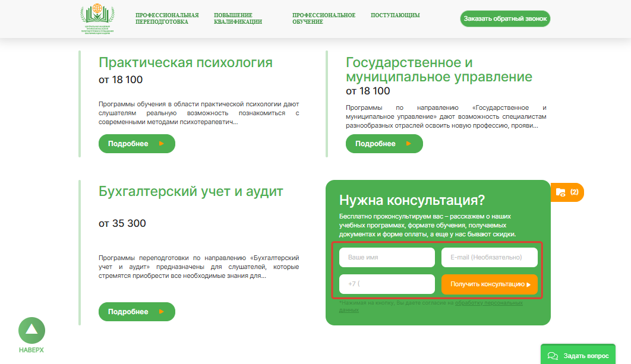The image size is (631, 364).
Task: Click the academy logo in header
Action: (97, 19)
